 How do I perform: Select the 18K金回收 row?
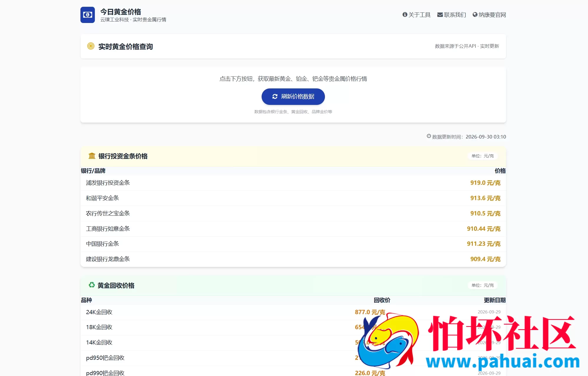coord(293,327)
